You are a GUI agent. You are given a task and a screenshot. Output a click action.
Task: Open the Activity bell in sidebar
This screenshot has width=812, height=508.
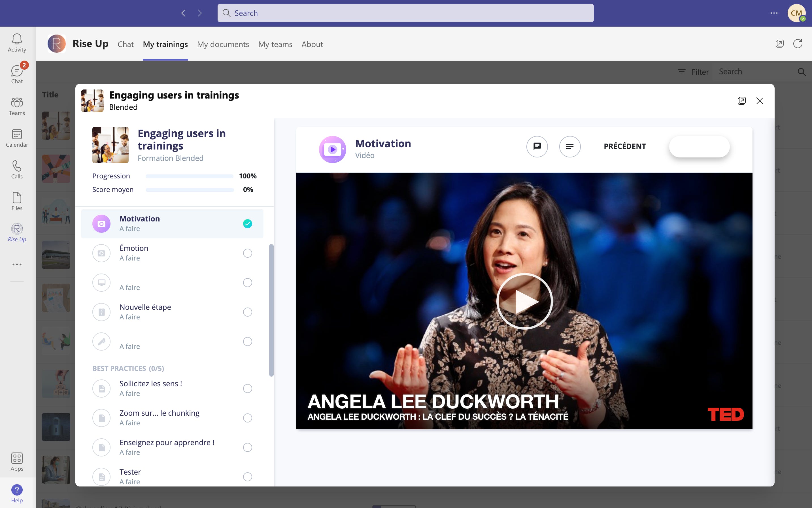(x=17, y=43)
